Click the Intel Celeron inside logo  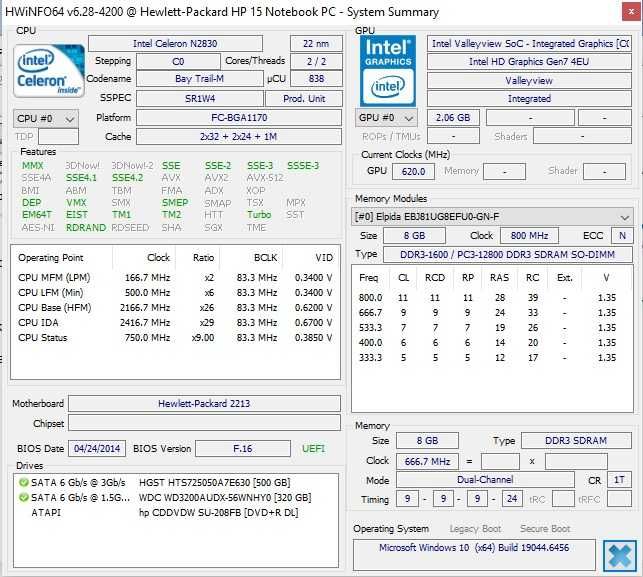click(49, 71)
